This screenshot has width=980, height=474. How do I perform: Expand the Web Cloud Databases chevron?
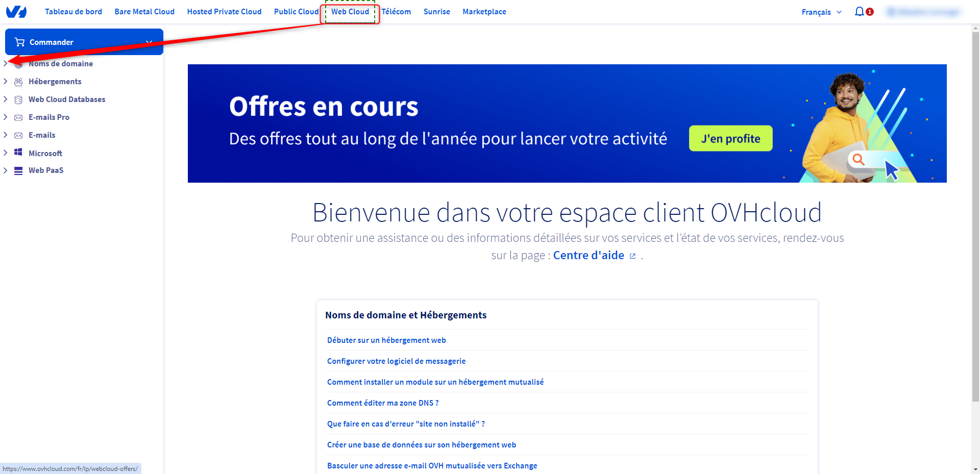pos(5,99)
